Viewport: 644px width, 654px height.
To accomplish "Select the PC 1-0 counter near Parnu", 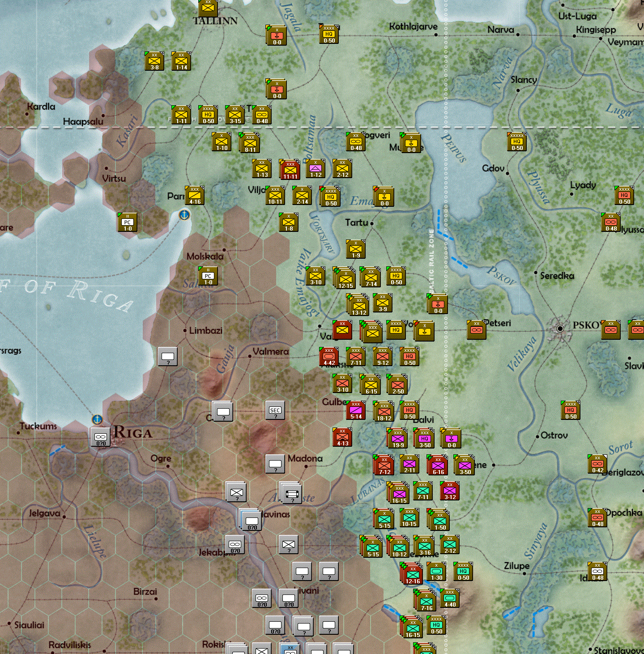I will click(x=127, y=222).
